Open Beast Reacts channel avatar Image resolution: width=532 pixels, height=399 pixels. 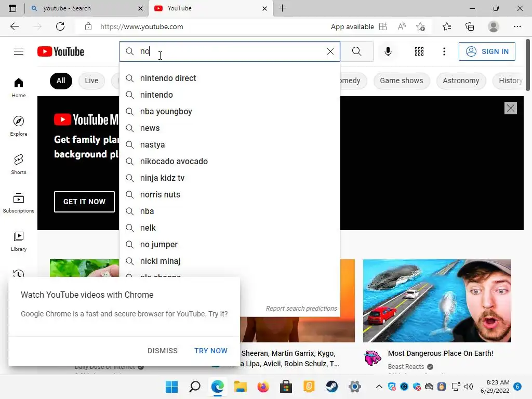(x=373, y=358)
